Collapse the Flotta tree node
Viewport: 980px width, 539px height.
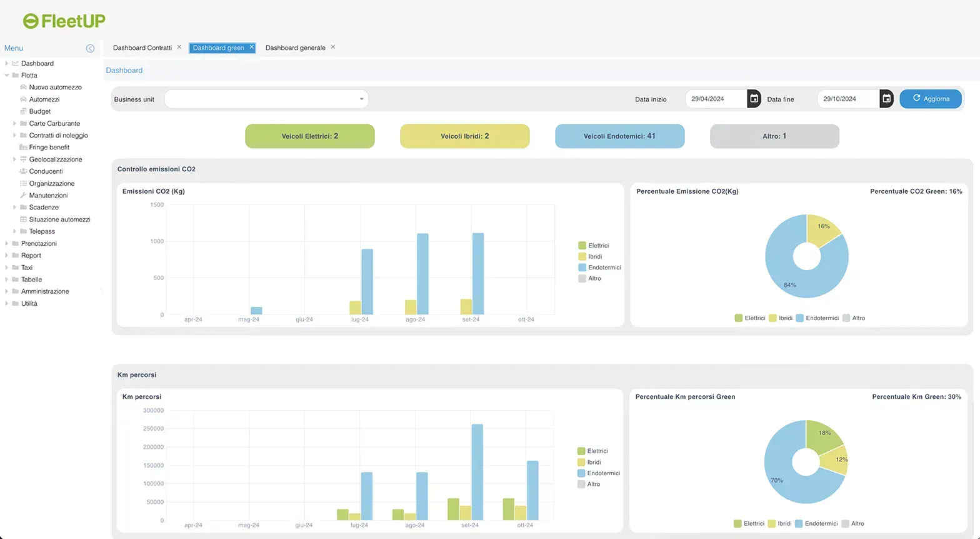7,76
